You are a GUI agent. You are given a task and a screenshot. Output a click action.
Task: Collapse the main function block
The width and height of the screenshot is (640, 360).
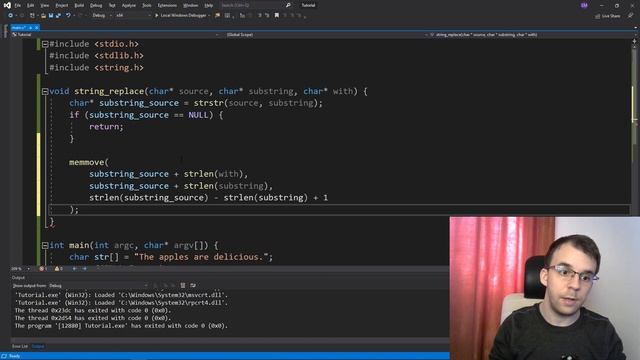tap(45, 245)
